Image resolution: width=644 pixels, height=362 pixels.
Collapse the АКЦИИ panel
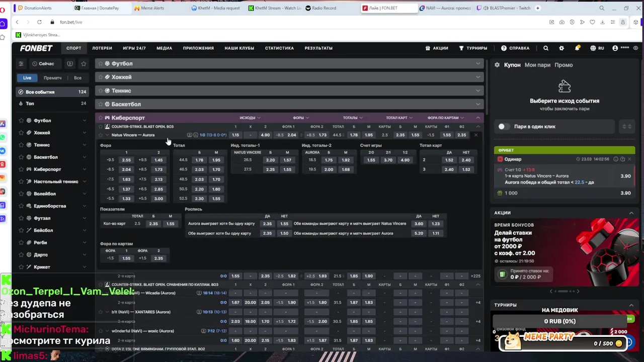[631, 213]
